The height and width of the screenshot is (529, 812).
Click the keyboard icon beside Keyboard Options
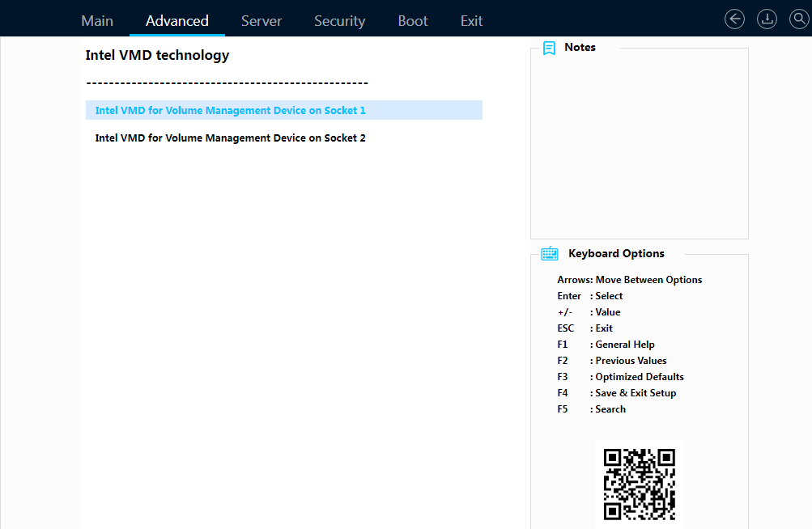click(550, 254)
